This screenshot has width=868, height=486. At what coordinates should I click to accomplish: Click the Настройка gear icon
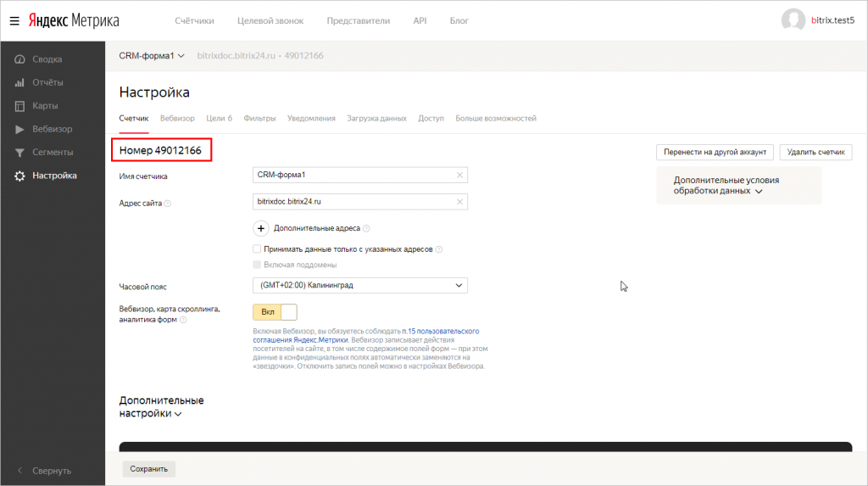[20, 176]
